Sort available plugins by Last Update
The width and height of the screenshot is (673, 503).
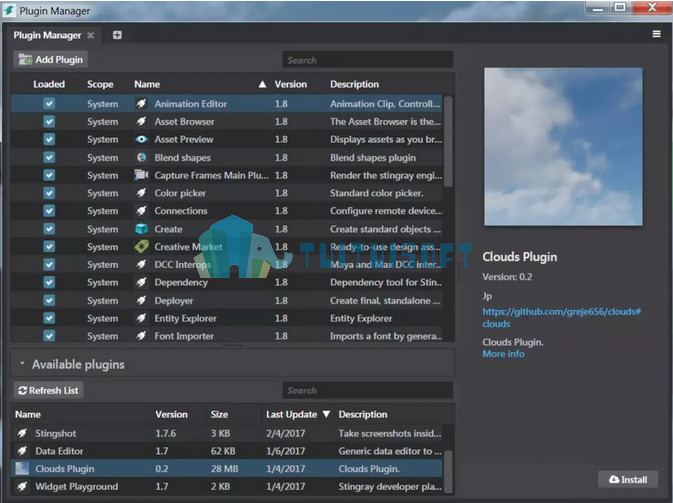click(291, 414)
